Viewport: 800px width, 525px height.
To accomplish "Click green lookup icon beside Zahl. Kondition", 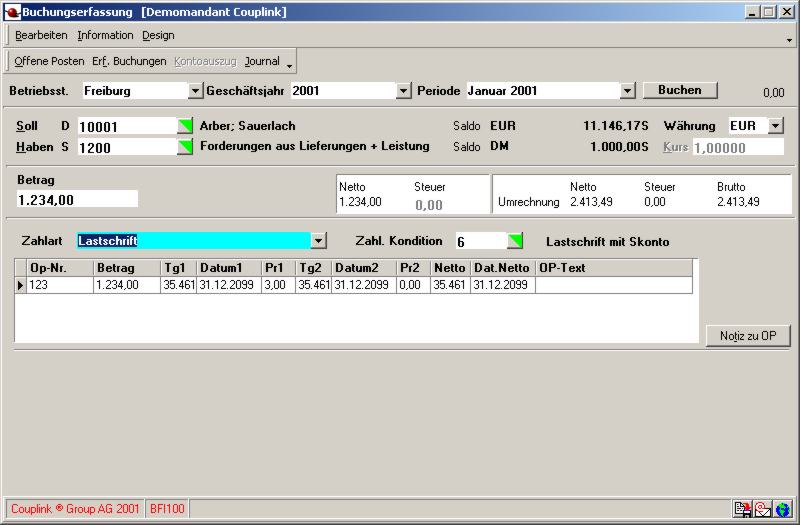I will point(515,241).
